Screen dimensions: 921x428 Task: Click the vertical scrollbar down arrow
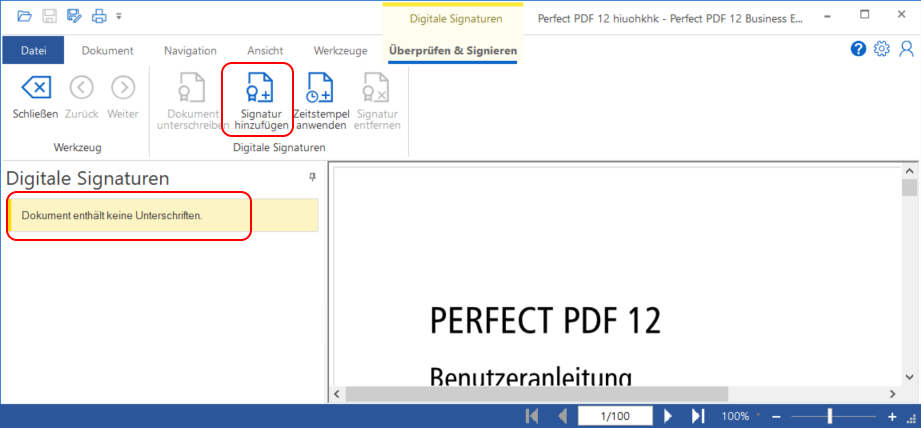[910, 377]
